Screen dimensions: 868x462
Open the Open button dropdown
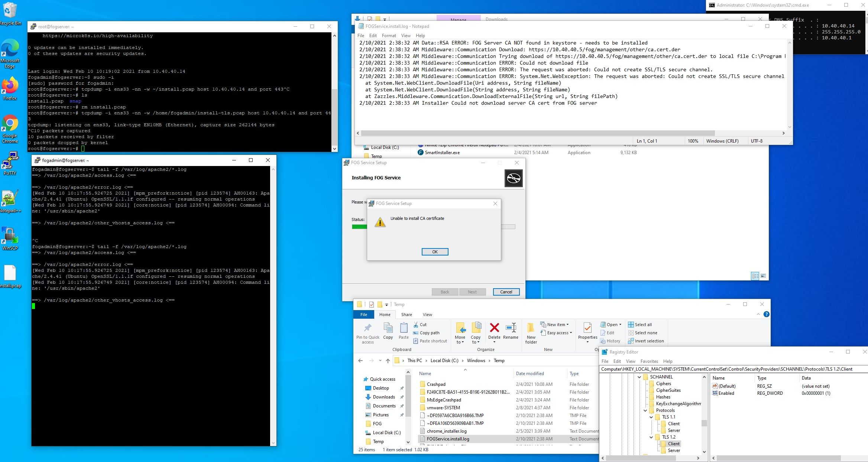tap(620, 325)
